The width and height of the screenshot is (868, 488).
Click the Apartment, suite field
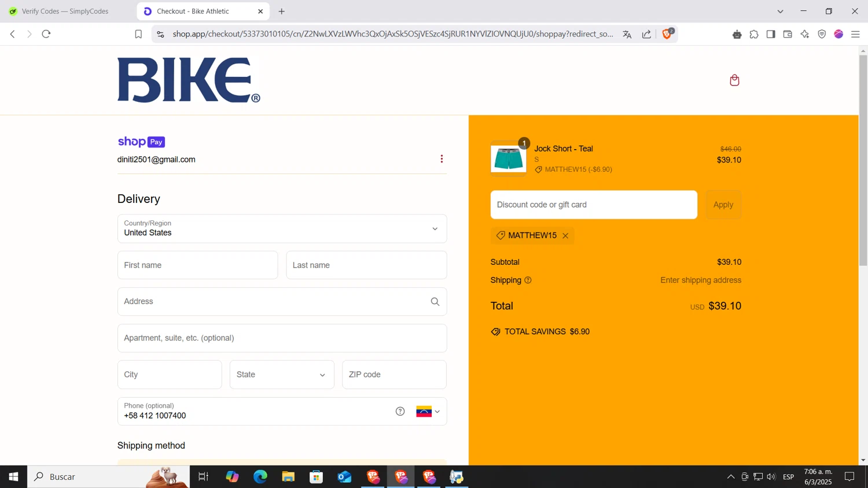tap(282, 338)
